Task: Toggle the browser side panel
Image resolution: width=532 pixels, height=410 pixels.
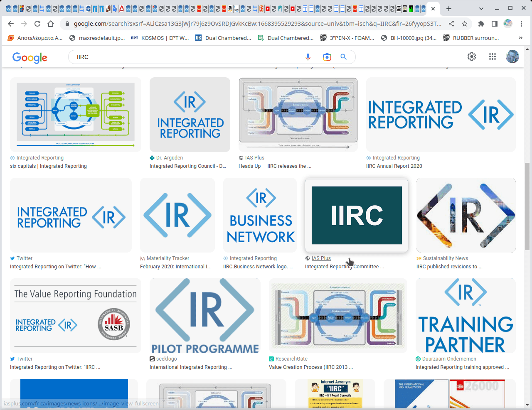Action: (495, 24)
